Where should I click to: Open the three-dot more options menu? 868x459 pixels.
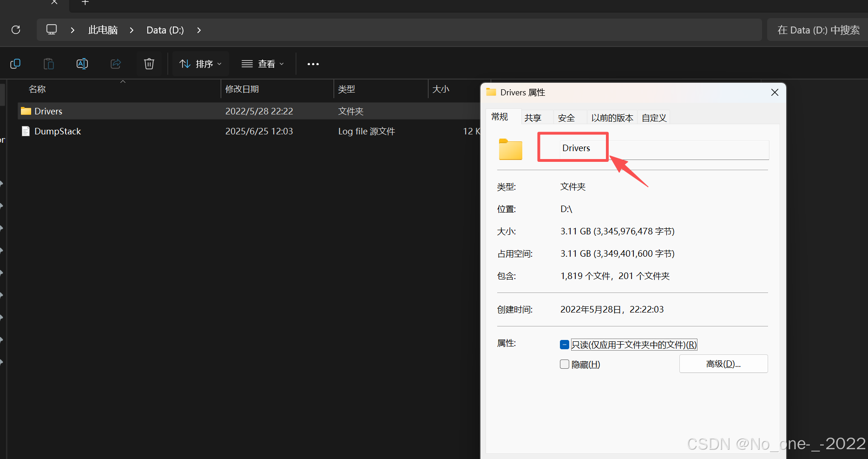(x=313, y=64)
